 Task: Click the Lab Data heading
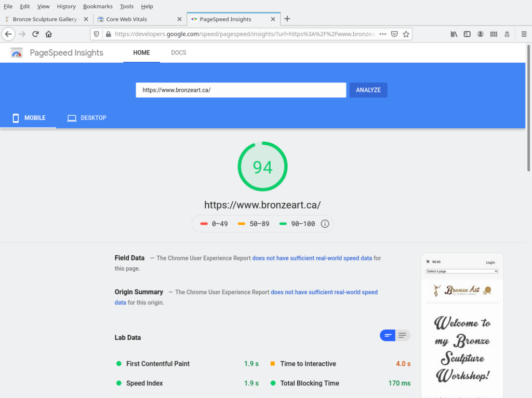pos(128,338)
